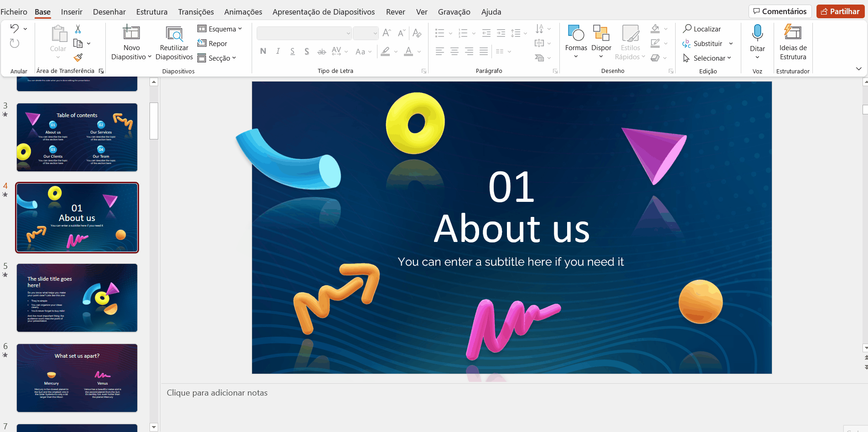Click Increase Indent icon

pos(501,33)
